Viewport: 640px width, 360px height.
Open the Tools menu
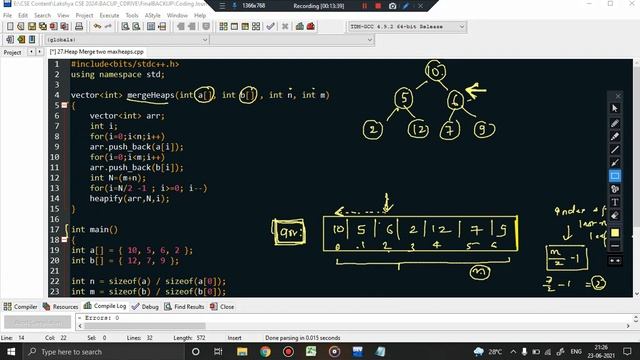[x=131, y=15]
